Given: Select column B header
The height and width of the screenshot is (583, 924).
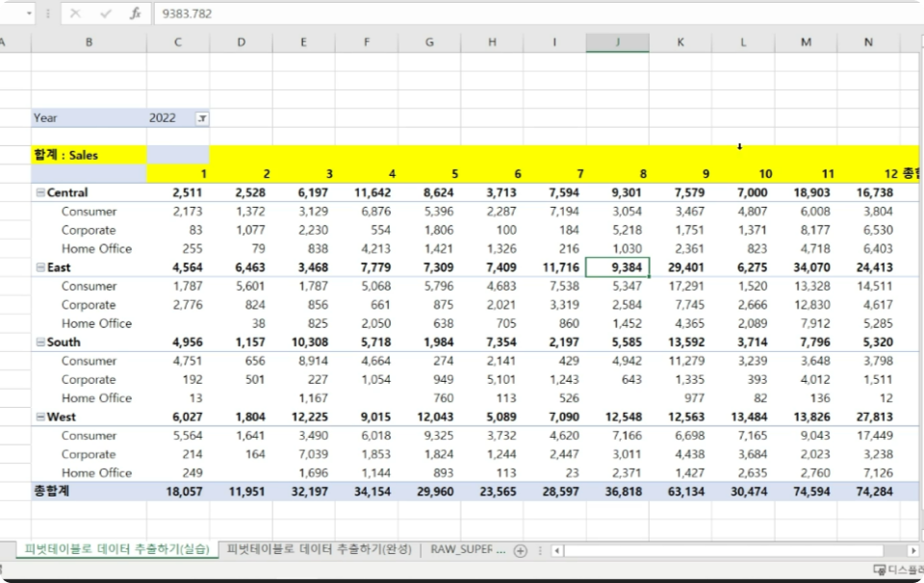Looking at the screenshot, I should point(89,42).
